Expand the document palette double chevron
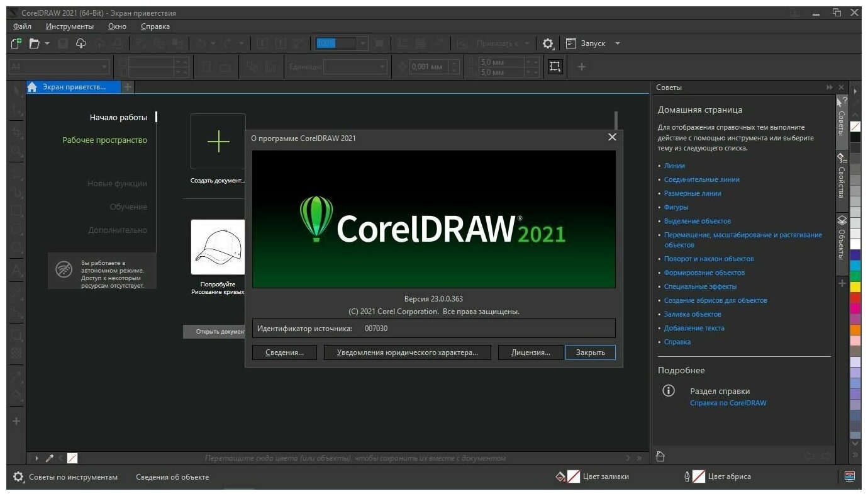This screenshot has width=868, height=496. coord(640,458)
